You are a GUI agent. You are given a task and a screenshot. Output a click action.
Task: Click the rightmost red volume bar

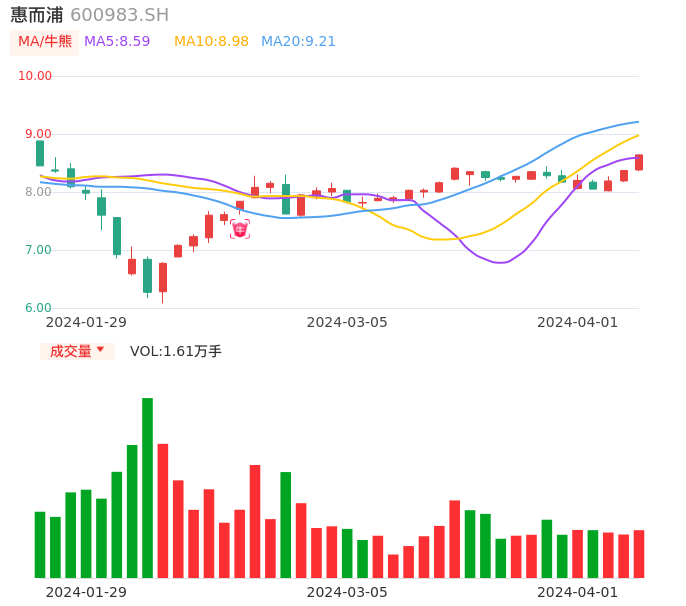639,554
